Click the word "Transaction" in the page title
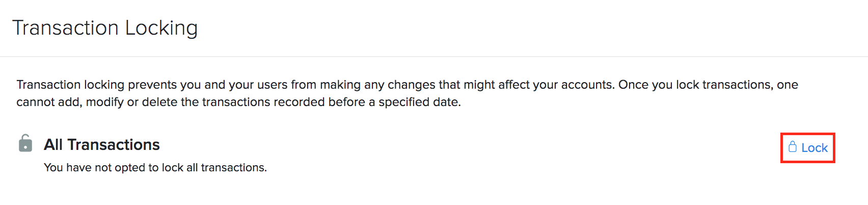The height and width of the screenshot is (205, 868). click(65, 28)
